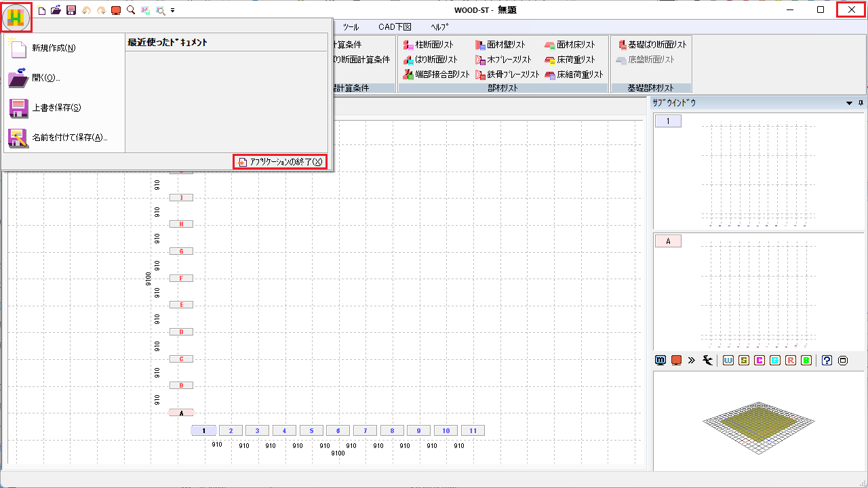Expand the quick access toolbar customize arrow
This screenshot has height=488, width=868.
coord(173,11)
